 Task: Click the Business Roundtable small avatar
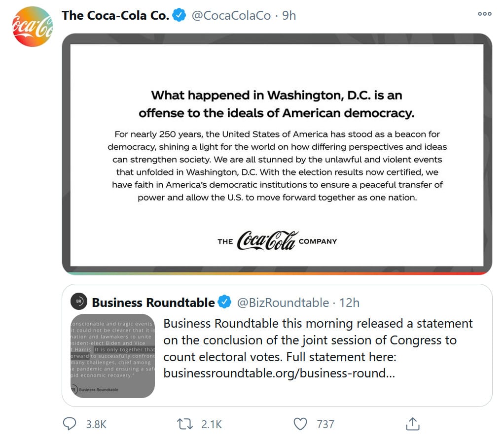(x=79, y=302)
